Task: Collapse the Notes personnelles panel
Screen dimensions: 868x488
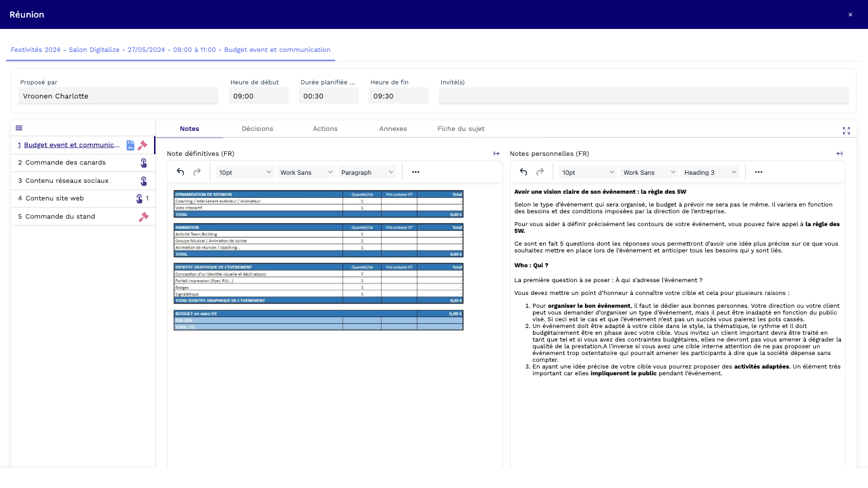Action: (x=839, y=153)
